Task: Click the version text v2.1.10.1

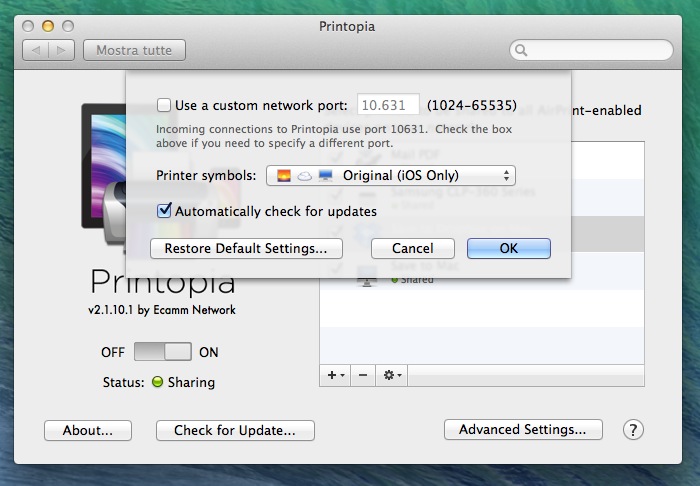Action: click(111, 310)
